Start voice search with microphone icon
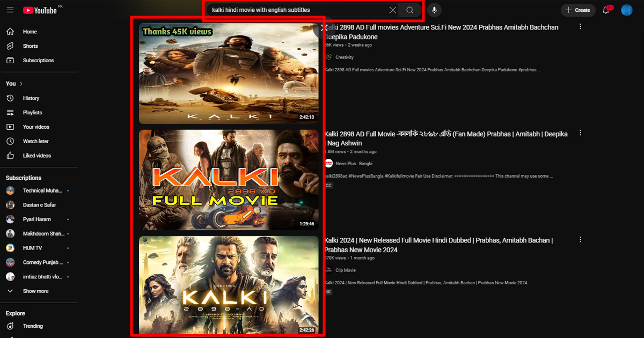 pos(434,10)
